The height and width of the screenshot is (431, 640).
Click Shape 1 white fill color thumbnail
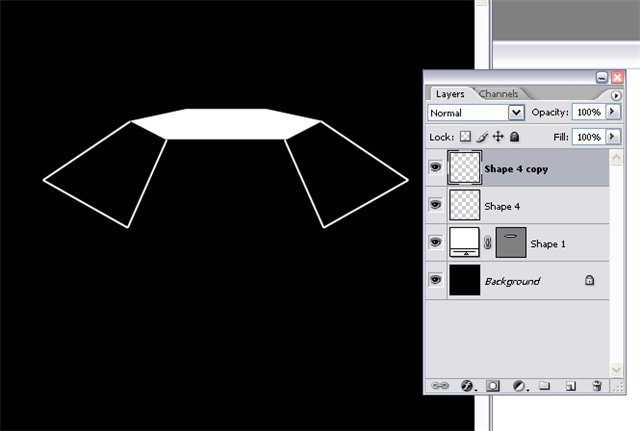[x=464, y=242]
